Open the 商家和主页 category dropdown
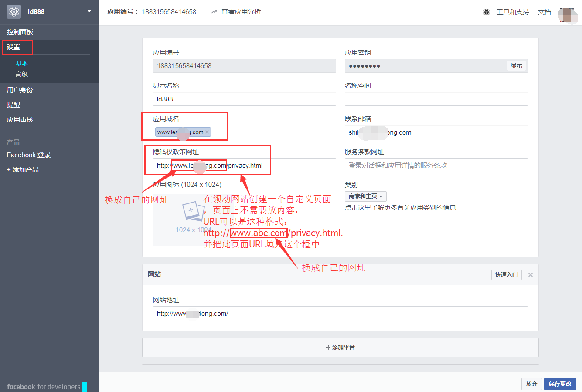This screenshot has height=392, width=582. point(365,196)
